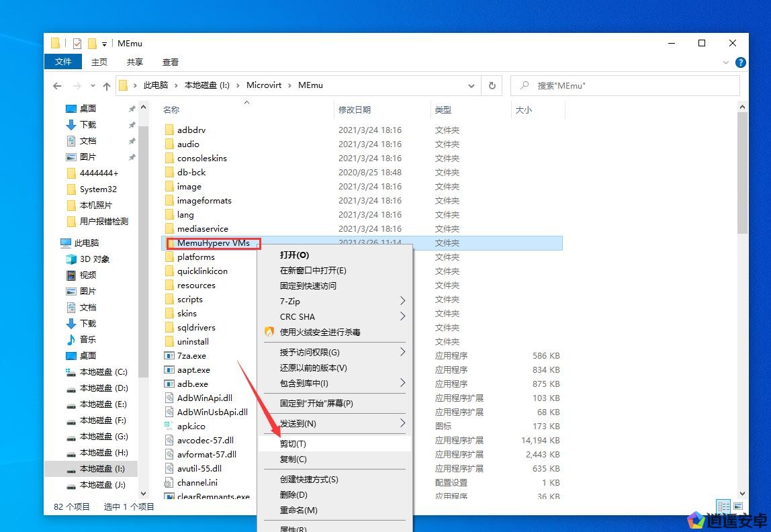Click the Up one level arrow
The width and height of the screenshot is (771, 532).
click(x=106, y=86)
